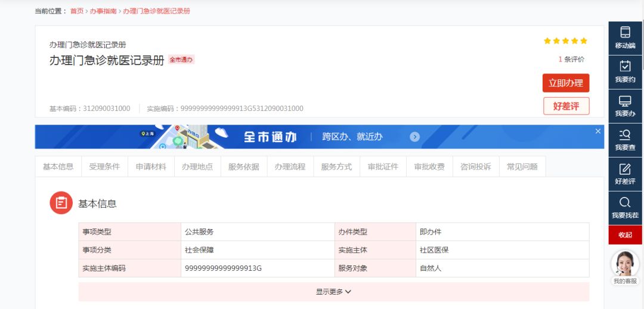Viewport: 644px width, 309px height.
Task: Click the 即办件 table cell
Action: pos(503,231)
